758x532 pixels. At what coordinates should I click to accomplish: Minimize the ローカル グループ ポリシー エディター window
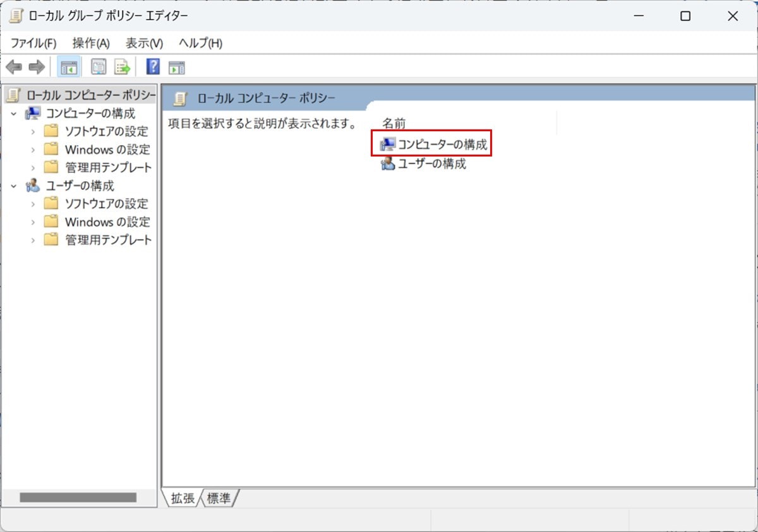(638, 16)
